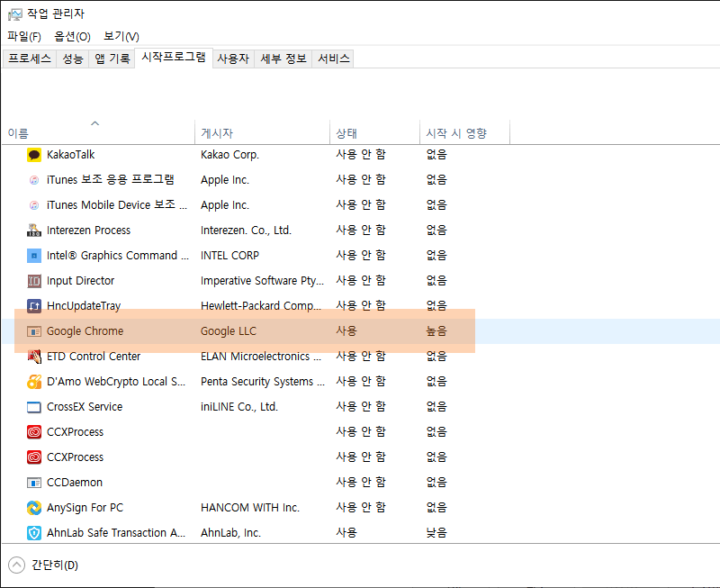Click the Google LLC publisher cell
The height and width of the screenshot is (588, 720).
(x=229, y=331)
